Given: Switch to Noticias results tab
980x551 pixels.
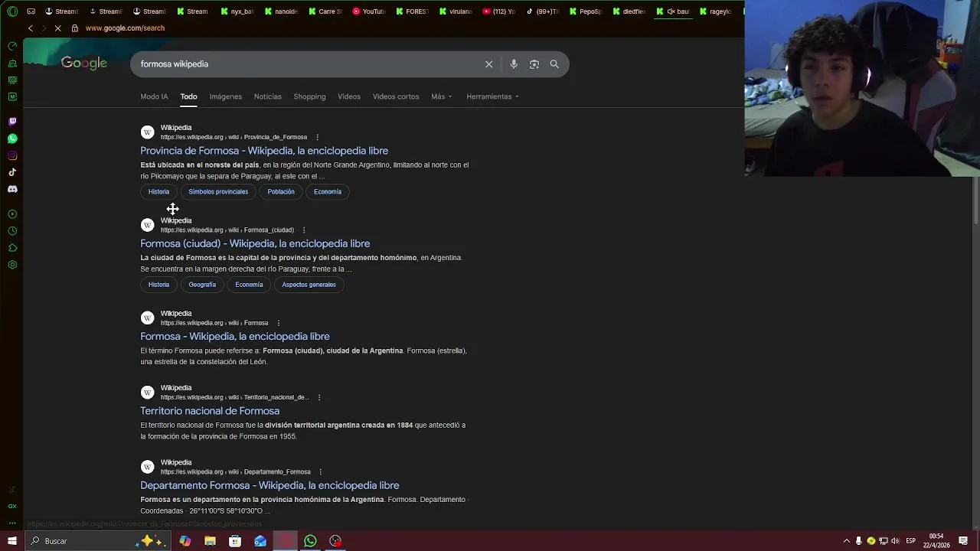Looking at the screenshot, I should point(268,96).
